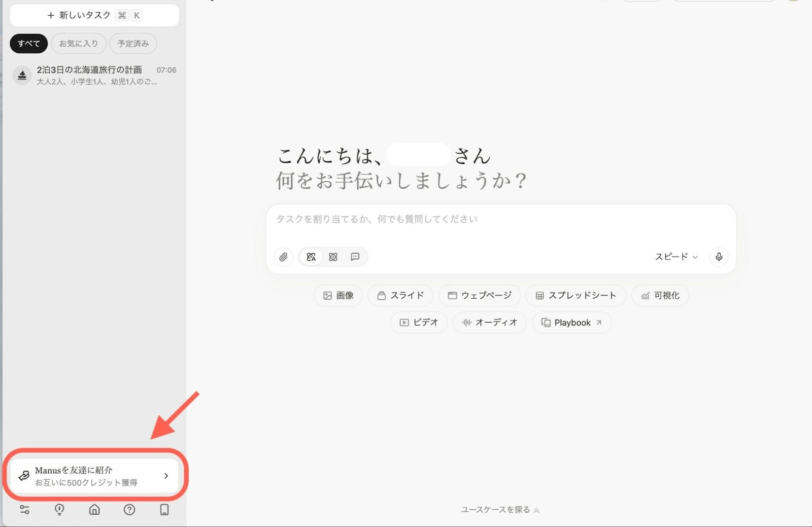This screenshot has height=527, width=812.
Task: Go home via the house icon
Action: tap(94, 510)
